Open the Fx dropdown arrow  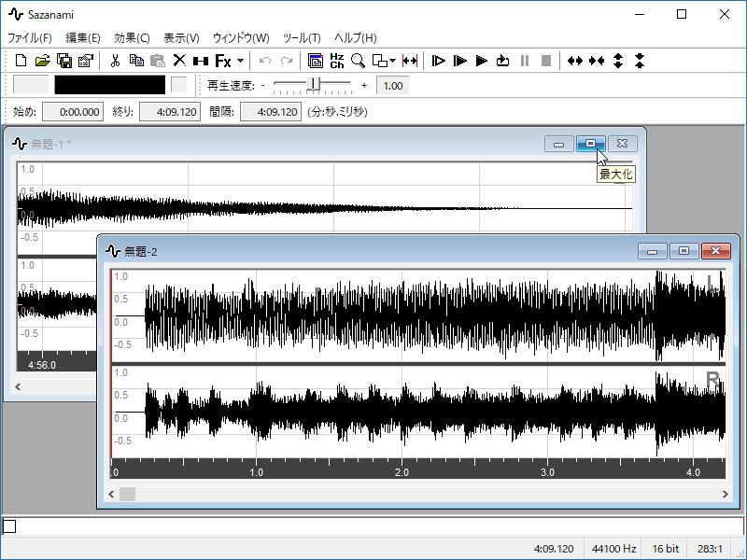[x=241, y=61]
